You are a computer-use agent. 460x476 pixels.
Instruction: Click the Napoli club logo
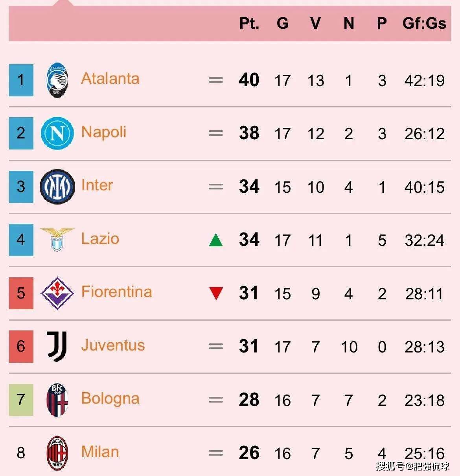pos(57,133)
